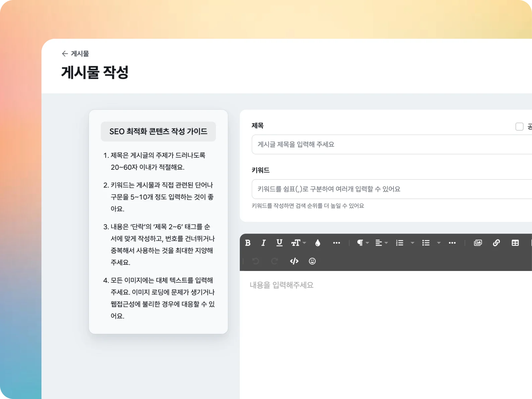532x399 pixels.
Task: Expand the bullet list style dropdown arrow
Action: click(x=439, y=243)
